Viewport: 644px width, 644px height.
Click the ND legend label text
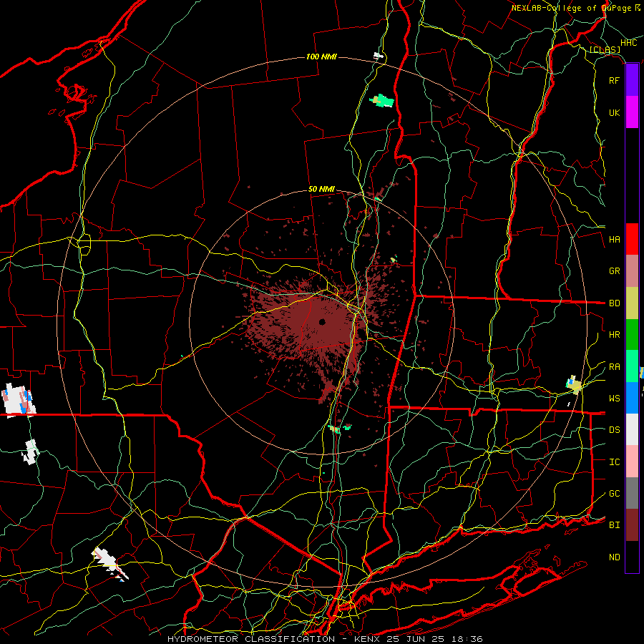tap(614, 557)
